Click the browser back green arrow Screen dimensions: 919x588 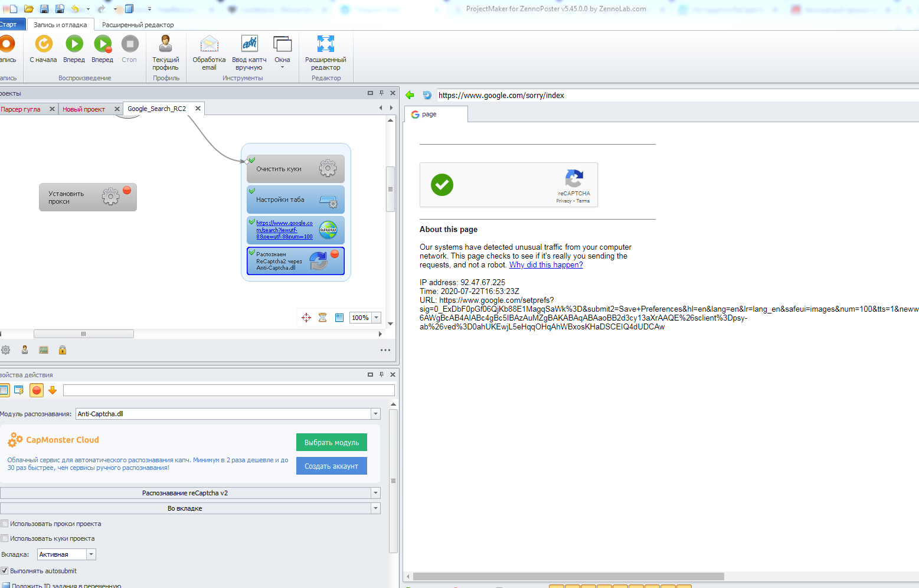[410, 95]
